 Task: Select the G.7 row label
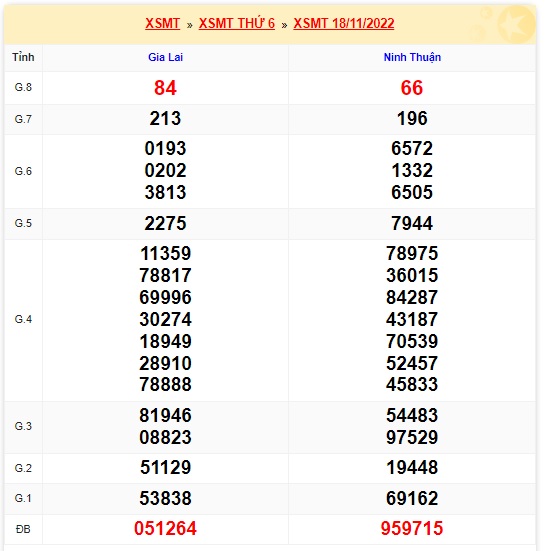[x=23, y=119]
